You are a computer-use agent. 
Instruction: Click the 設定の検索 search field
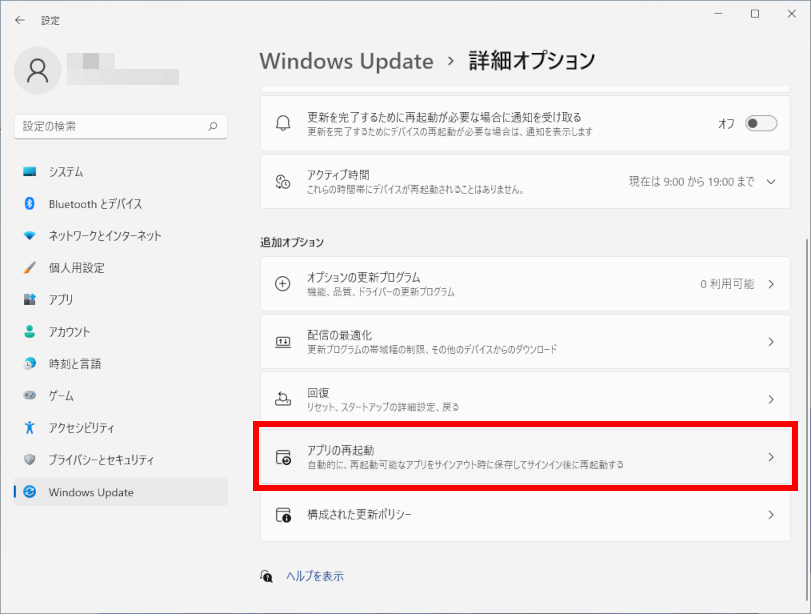(x=110, y=127)
